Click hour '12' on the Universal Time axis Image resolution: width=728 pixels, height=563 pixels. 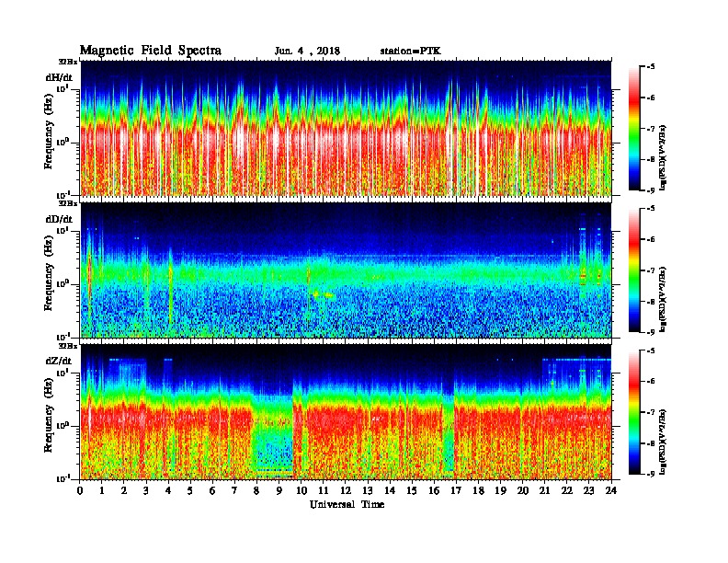click(346, 491)
